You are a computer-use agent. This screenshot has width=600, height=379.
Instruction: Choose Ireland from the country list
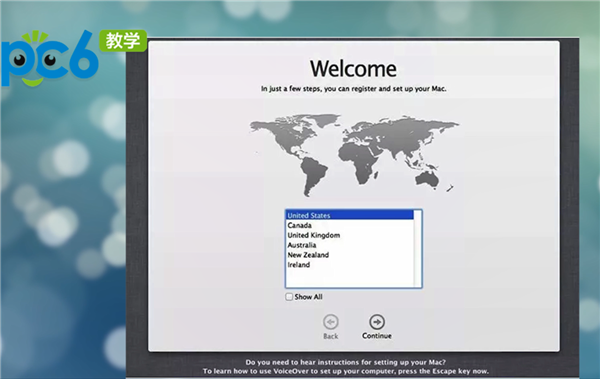coord(349,265)
